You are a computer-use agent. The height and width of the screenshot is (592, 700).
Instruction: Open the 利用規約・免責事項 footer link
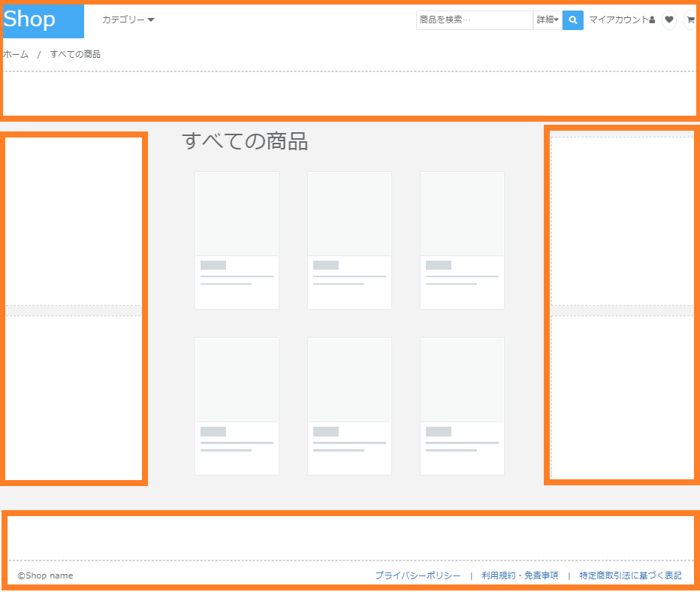pos(520,575)
